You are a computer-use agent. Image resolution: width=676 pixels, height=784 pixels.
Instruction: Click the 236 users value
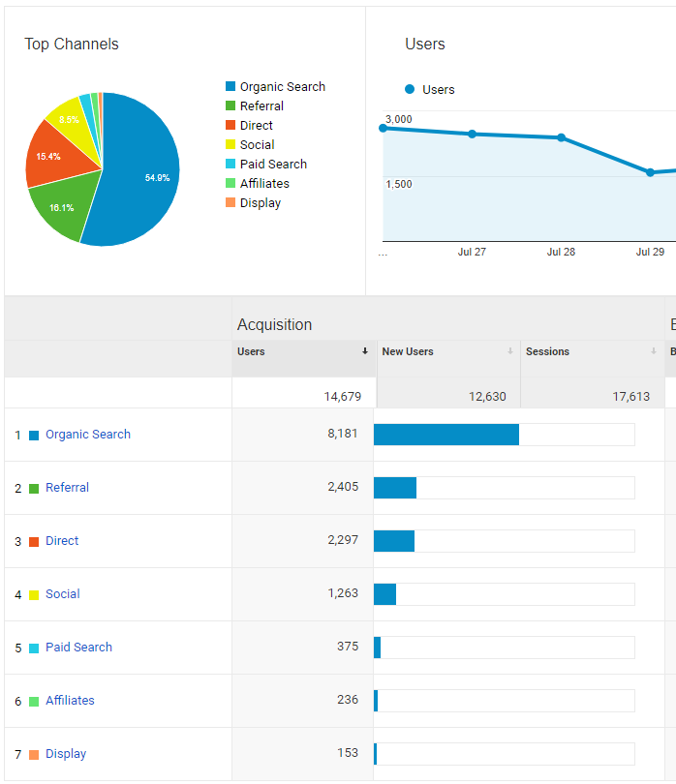pyautogui.click(x=348, y=700)
